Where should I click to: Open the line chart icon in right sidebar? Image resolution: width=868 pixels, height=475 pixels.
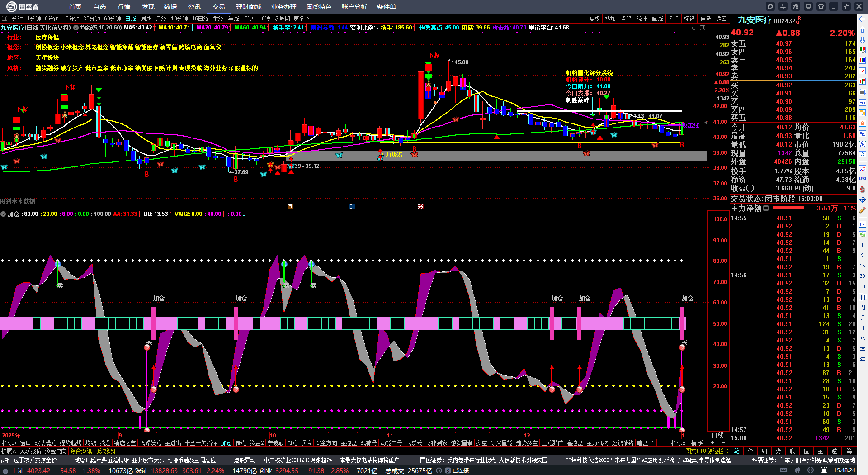(x=863, y=71)
